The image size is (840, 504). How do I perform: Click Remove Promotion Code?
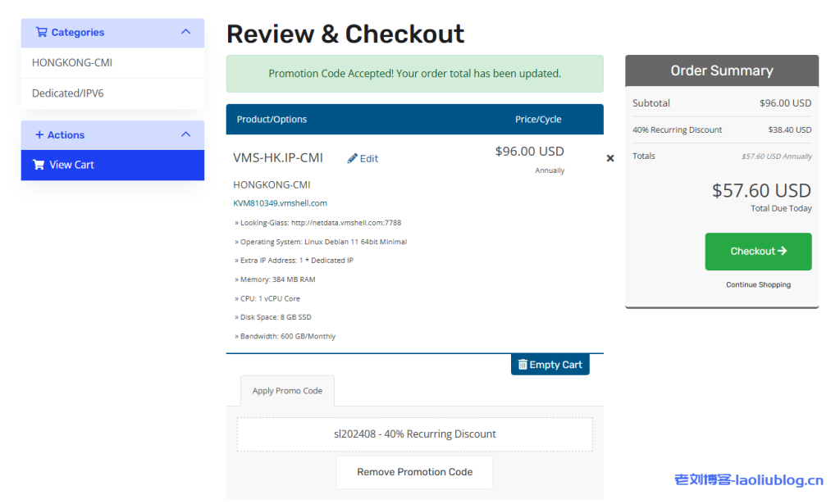[413, 472]
